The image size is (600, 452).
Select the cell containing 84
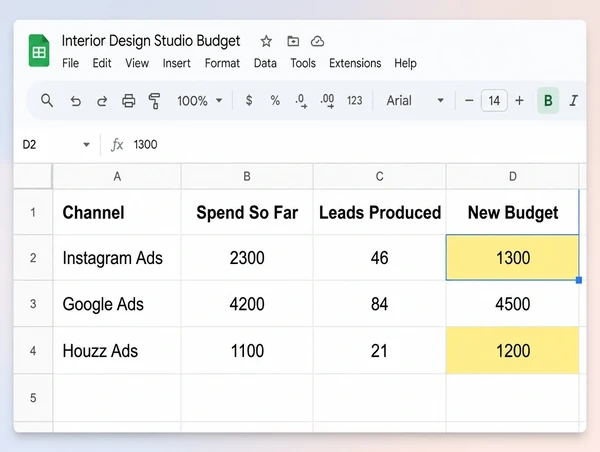(379, 304)
